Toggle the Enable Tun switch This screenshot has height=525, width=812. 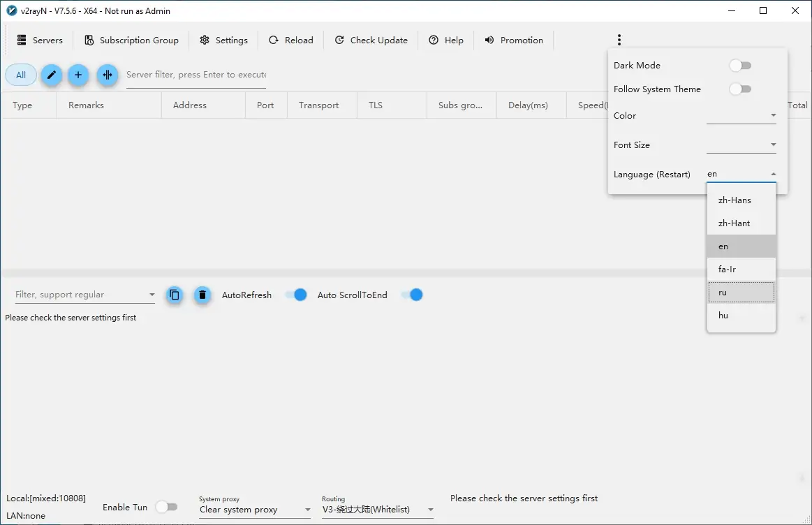click(x=167, y=507)
